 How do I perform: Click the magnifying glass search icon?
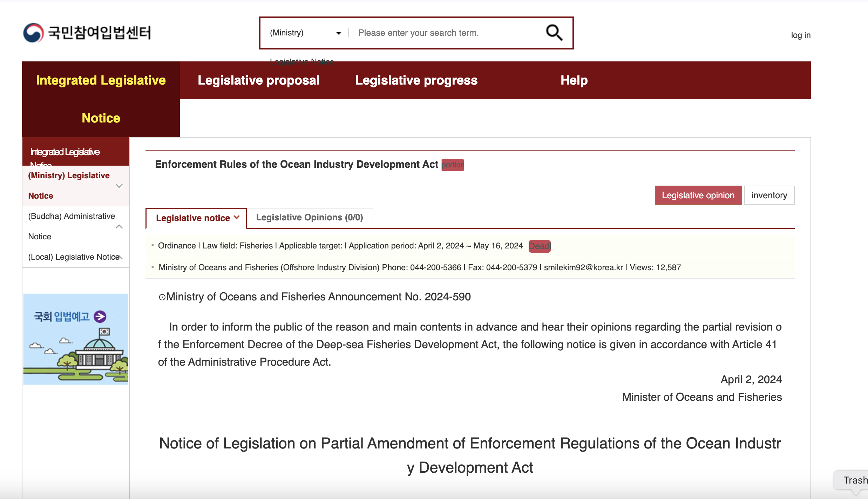tap(554, 33)
